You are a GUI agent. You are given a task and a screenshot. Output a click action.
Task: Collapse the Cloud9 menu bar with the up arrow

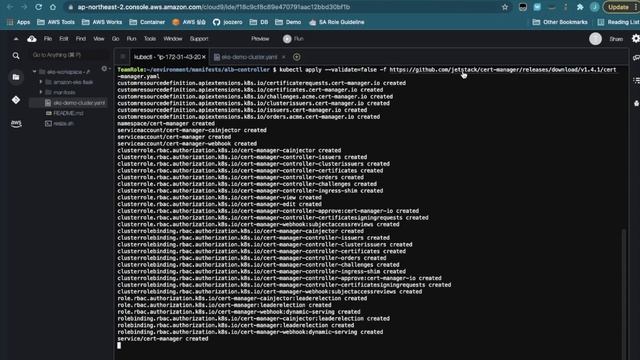tap(16, 39)
